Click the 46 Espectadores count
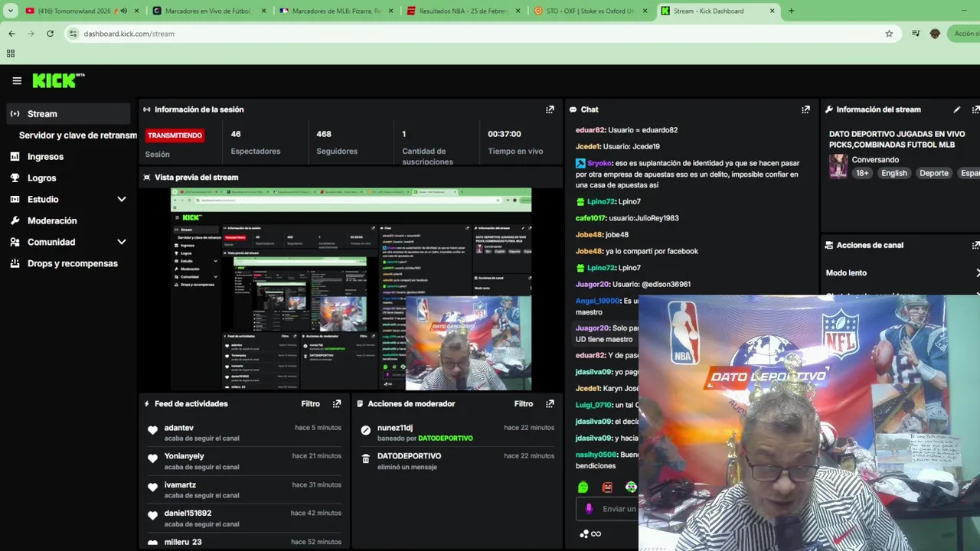The height and width of the screenshot is (551, 980). [236, 134]
